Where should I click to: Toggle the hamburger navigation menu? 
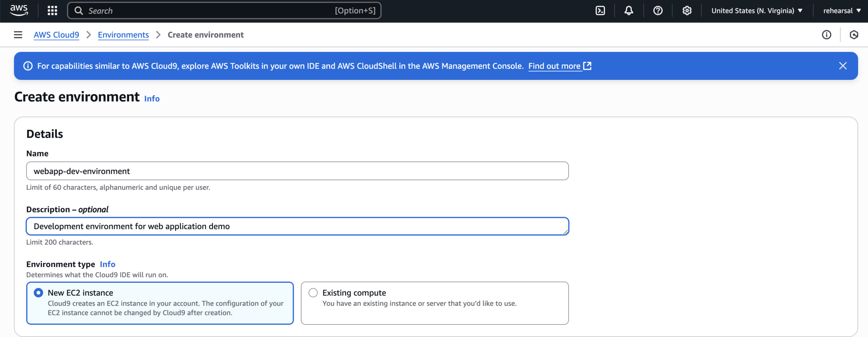click(x=18, y=35)
